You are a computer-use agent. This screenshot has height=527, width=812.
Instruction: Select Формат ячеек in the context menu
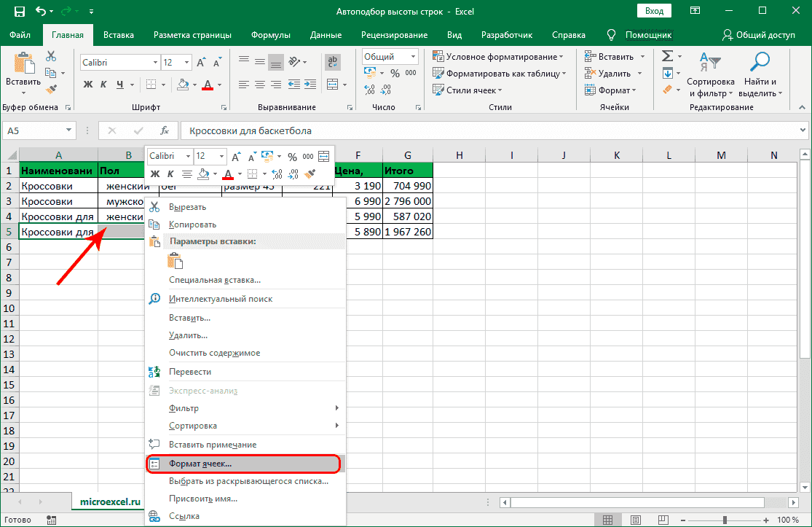pyautogui.click(x=200, y=463)
